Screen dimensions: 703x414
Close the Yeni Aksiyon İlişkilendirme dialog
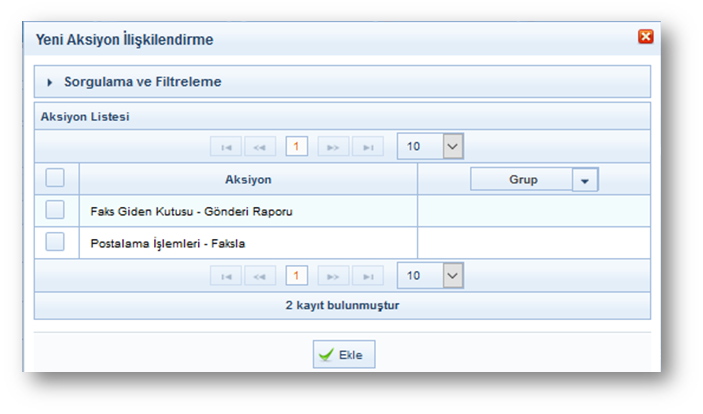pyautogui.click(x=645, y=37)
